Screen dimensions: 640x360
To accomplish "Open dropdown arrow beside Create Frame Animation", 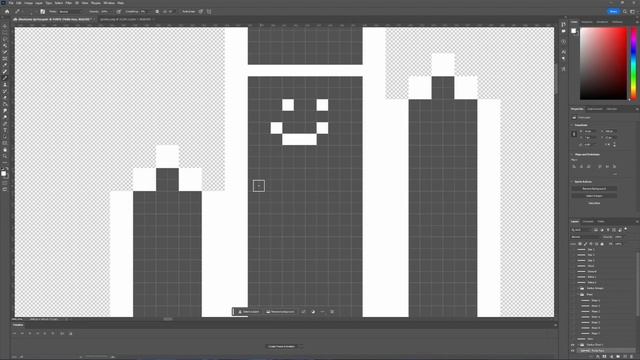I will tap(300, 347).
